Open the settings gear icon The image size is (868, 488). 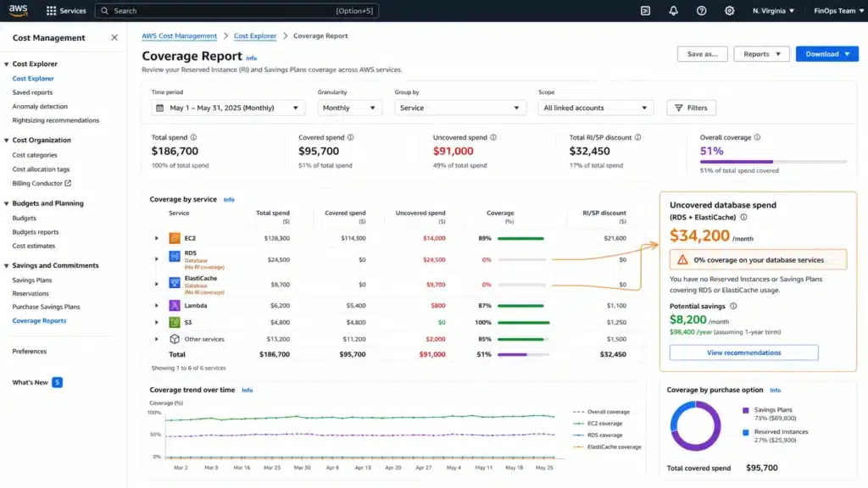[730, 10]
